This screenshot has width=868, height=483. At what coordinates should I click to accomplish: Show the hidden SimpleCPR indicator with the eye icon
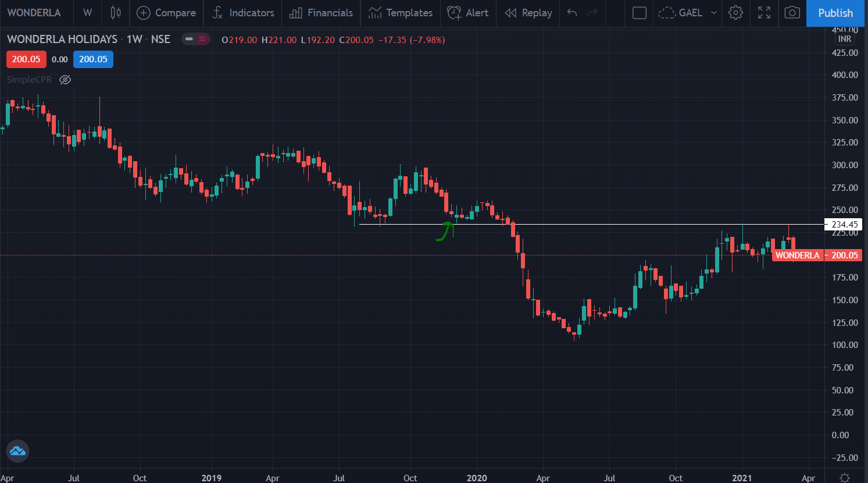click(x=65, y=80)
